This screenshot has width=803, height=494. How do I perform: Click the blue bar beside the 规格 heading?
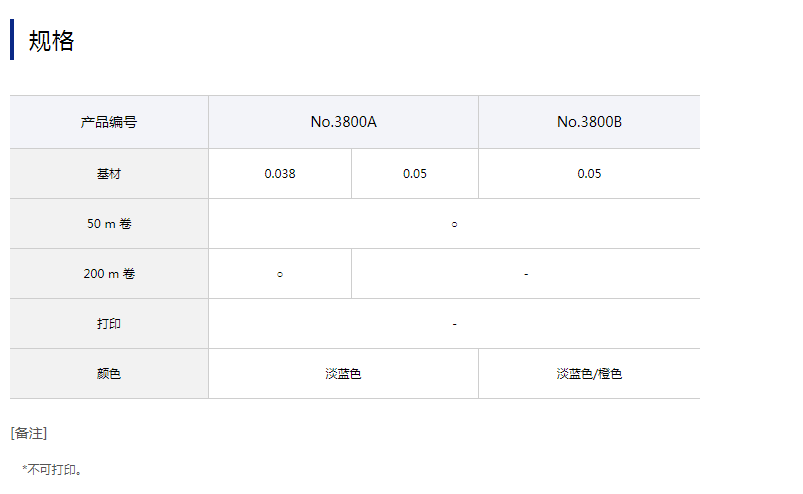[12, 40]
